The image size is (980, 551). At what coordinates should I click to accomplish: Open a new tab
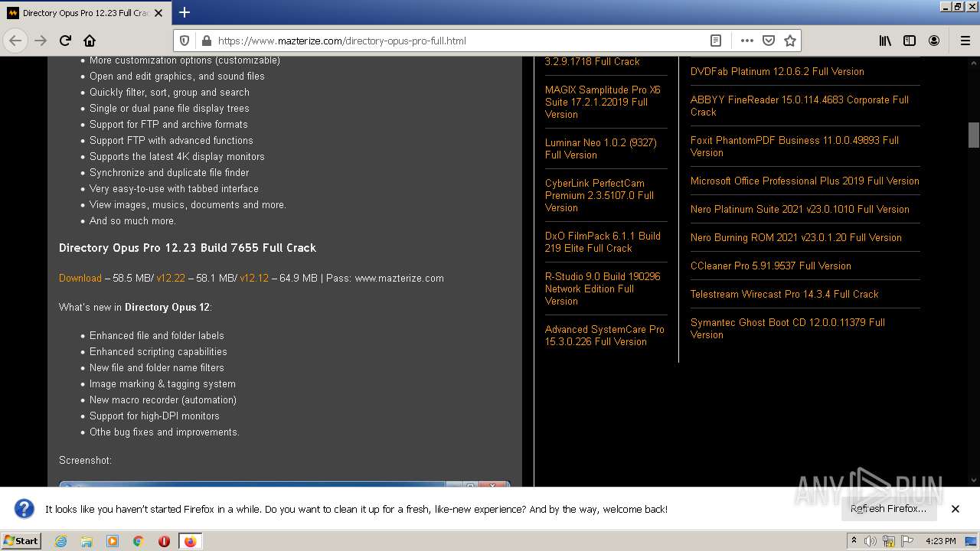[x=185, y=12]
